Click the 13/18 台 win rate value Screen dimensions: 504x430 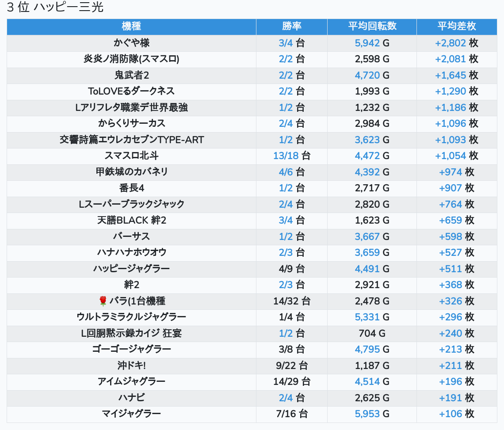click(291, 156)
